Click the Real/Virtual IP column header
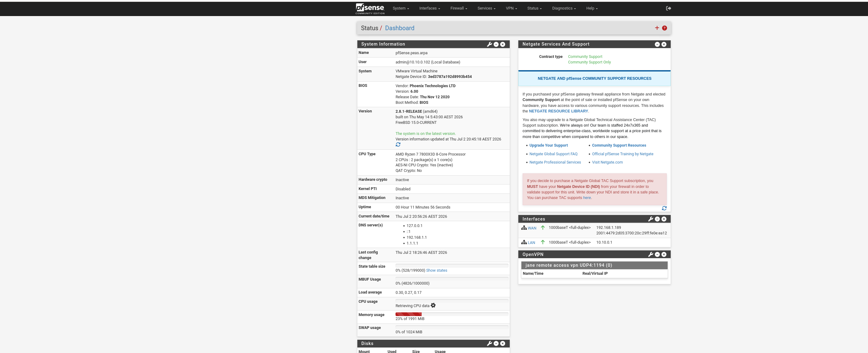This screenshot has height=353, width=868. [x=595, y=274]
